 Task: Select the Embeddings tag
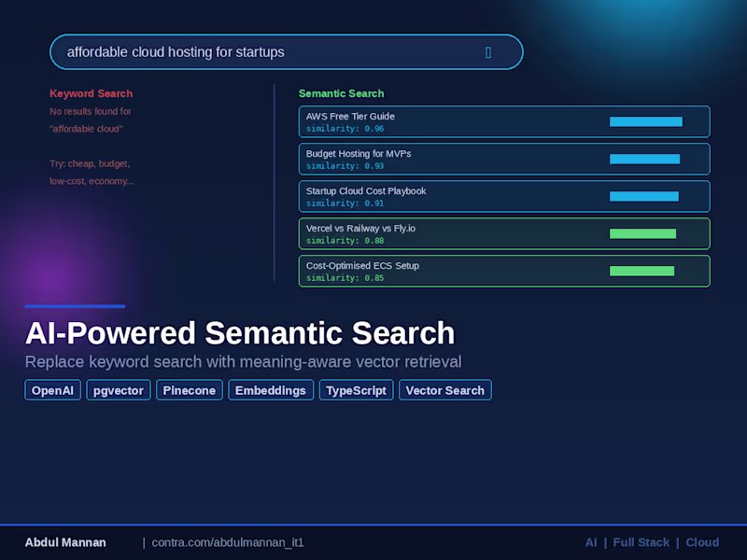(271, 390)
